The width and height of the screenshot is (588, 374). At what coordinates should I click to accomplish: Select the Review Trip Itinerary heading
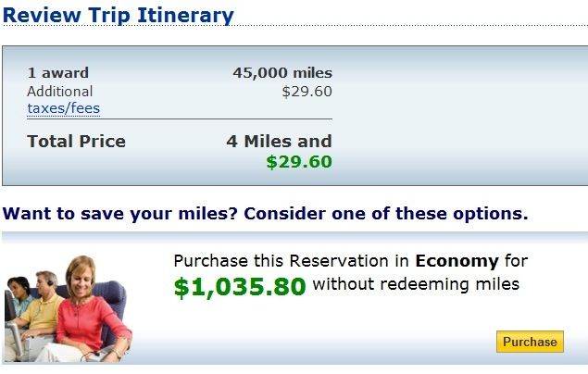coord(119,15)
